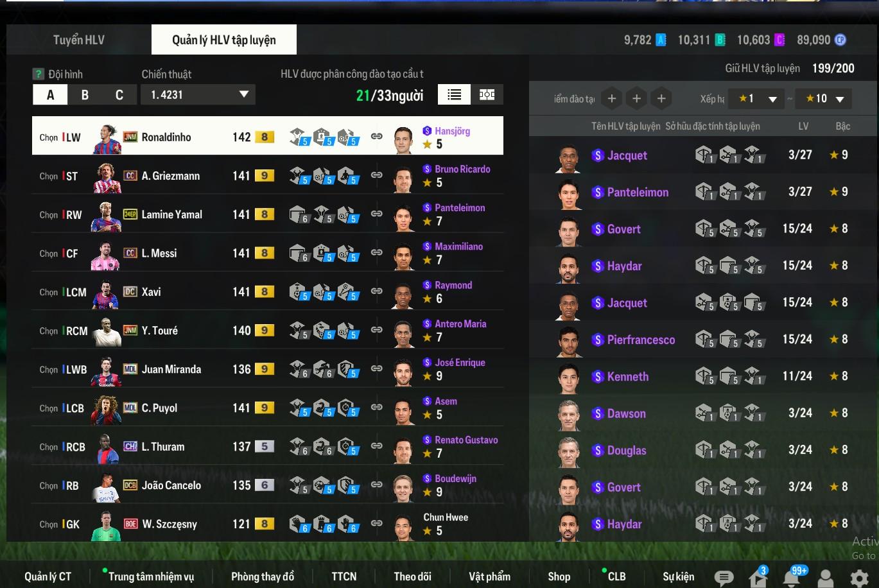
Task: Select squad B toggle
Action: click(x=85, y=95)
